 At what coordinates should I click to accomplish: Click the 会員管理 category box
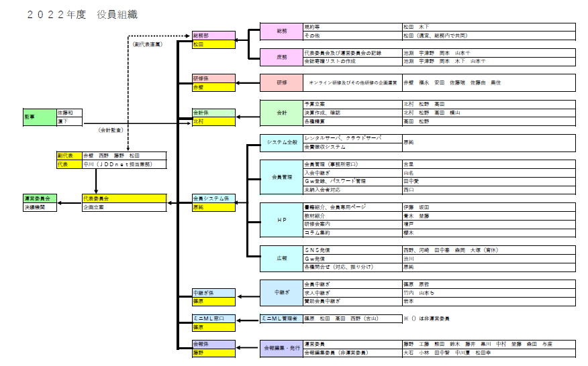[x=281, y=177]
